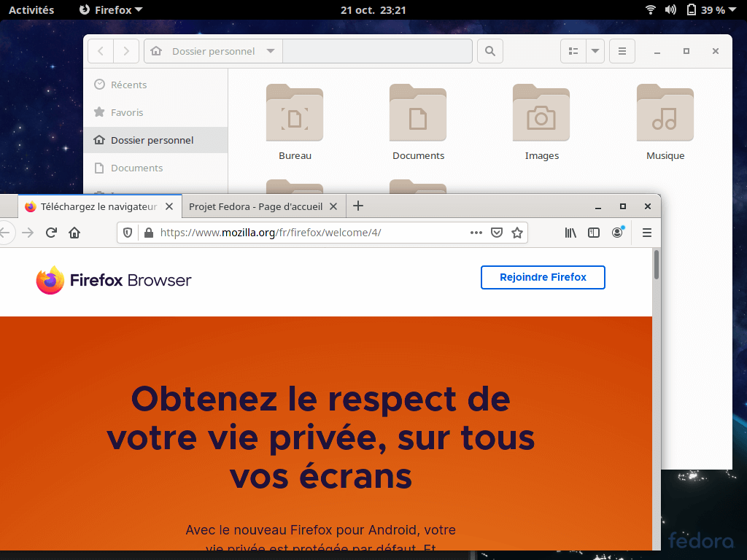747x560 pixels.
Task: Click the Firefox Browser logo
Action: coord(114,280)
